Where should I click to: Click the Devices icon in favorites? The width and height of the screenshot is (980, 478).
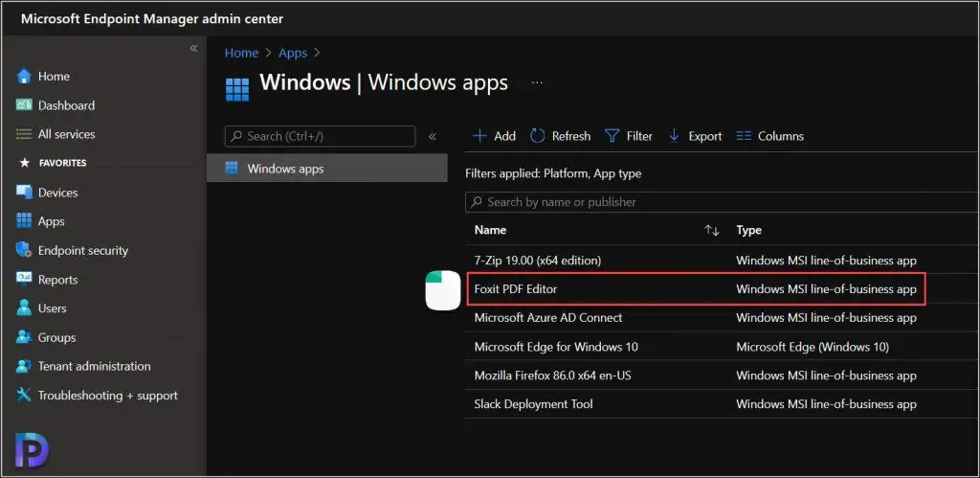tap(24, 193)
